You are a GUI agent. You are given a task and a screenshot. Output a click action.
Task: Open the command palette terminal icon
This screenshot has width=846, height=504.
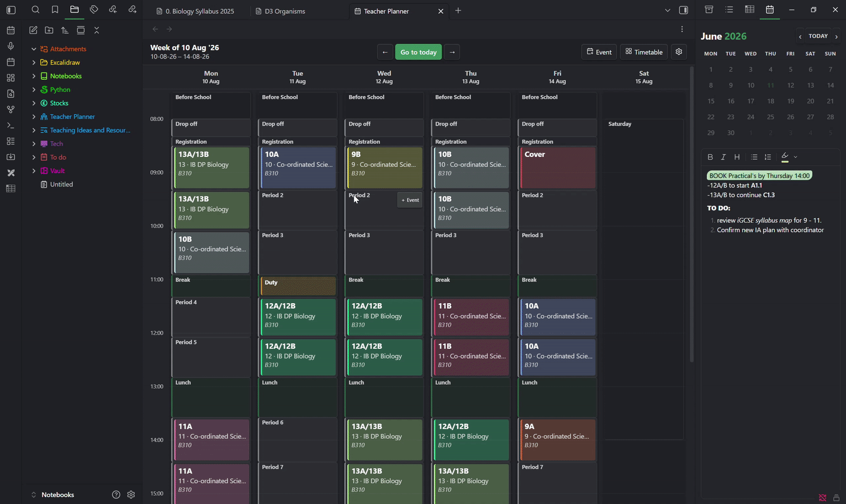(11, 125)
